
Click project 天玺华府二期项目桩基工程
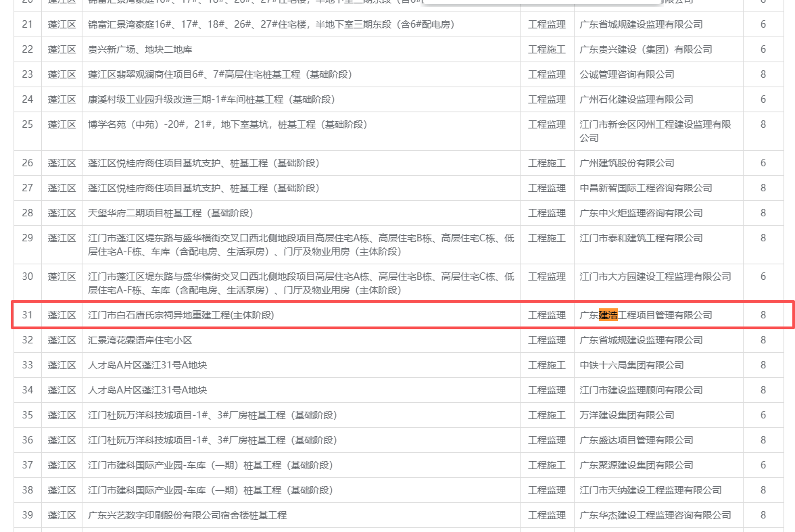point(170,213)
